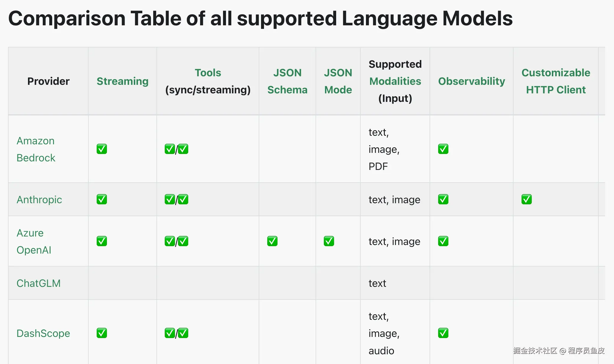Open the Anthropic provider link
Viewport: 614px width, 364px height.
point(39,200)
